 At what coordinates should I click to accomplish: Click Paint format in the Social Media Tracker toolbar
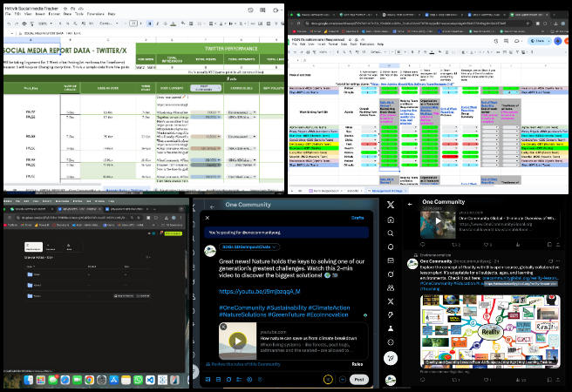point(31,24)
